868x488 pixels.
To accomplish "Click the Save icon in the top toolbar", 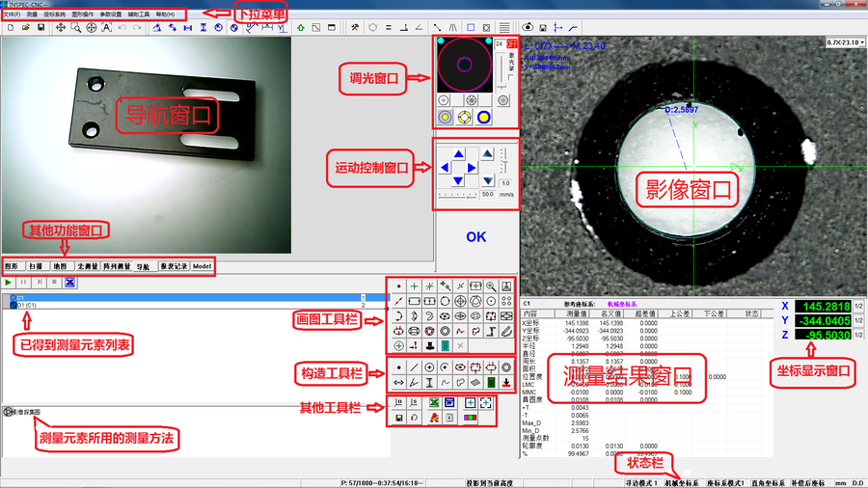I will tap(41, 28).
